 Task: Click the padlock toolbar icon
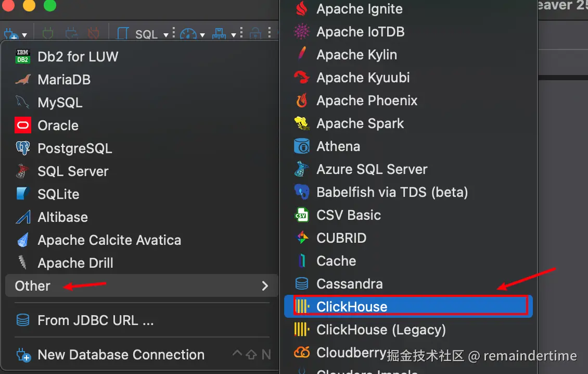tap(255, 34)
